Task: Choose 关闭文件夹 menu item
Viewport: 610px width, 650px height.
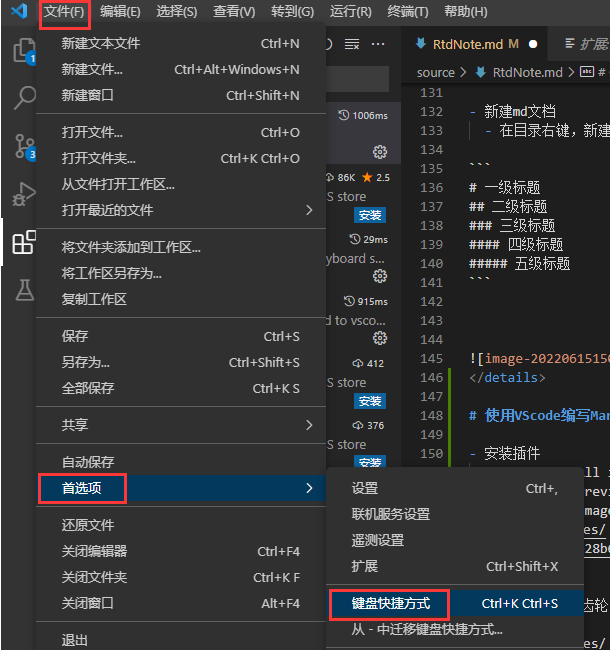Action: [x=181, y=577]
